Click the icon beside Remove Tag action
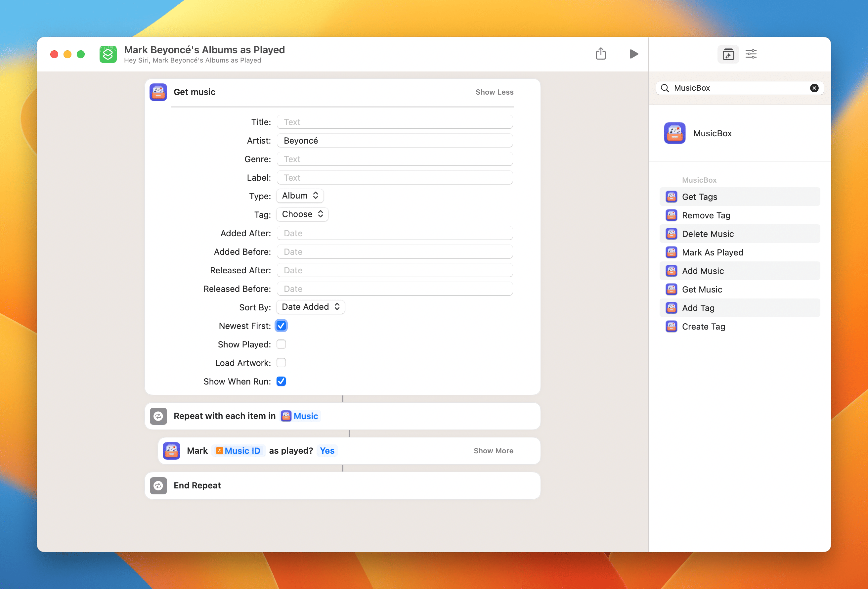Screen dimensions: 868x589 click(x=671, y=215)
